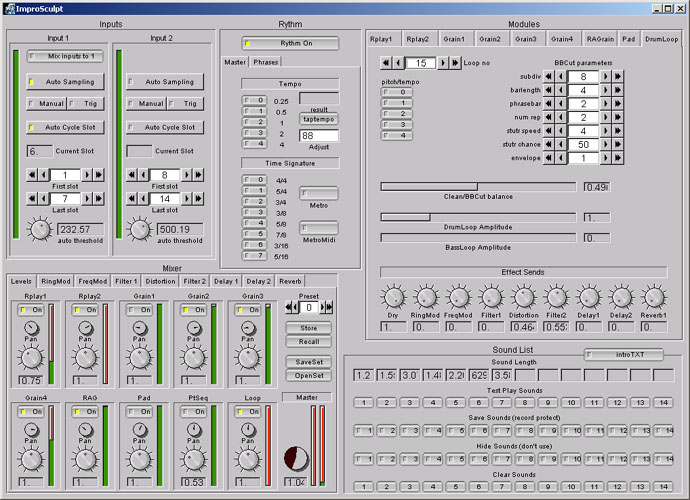Decrease envelope with single left arrow
This screenshot has height=500, width=690.
561,158
